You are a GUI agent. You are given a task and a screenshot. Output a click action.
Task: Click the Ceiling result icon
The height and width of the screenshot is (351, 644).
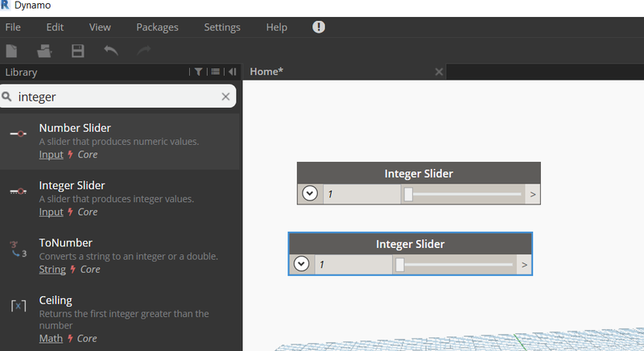pyautogui.click(x=18, y=306)
